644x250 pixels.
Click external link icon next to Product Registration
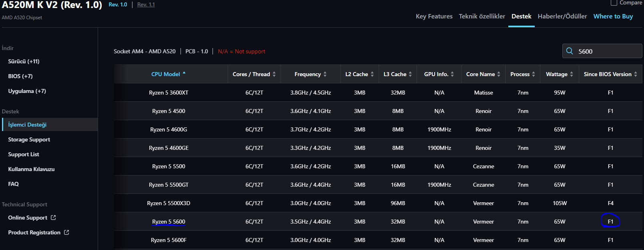point(66,232)
